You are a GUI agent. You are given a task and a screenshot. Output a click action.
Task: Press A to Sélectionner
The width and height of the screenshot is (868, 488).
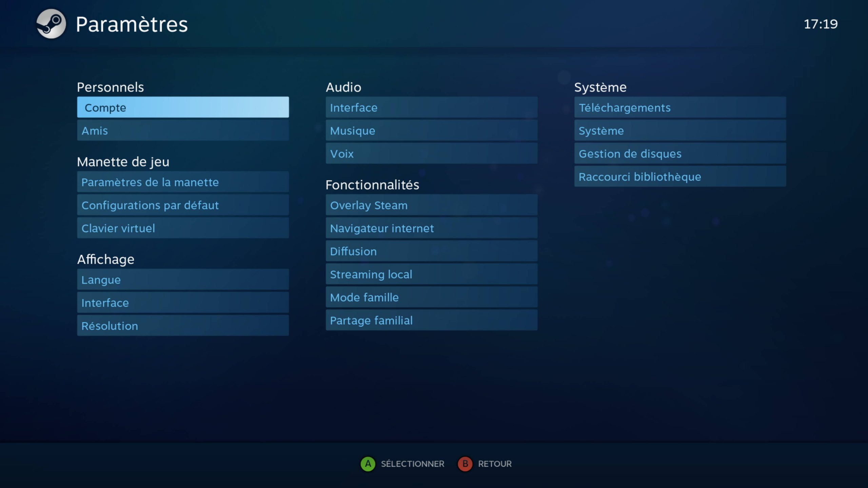click(x=369, y=464)
